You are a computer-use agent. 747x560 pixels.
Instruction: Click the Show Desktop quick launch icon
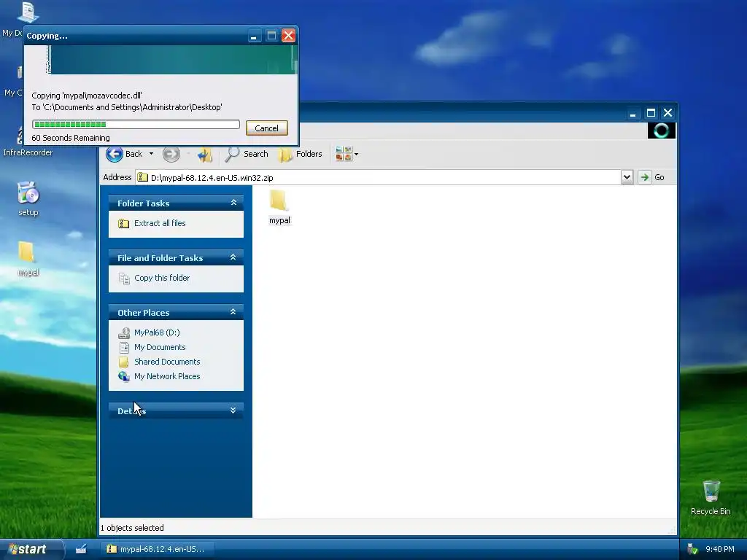point(81,549)
